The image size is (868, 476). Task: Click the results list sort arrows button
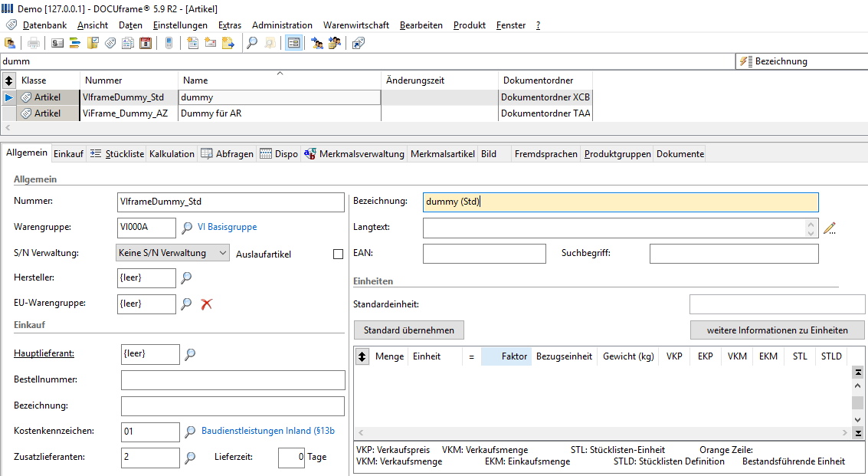9,80
